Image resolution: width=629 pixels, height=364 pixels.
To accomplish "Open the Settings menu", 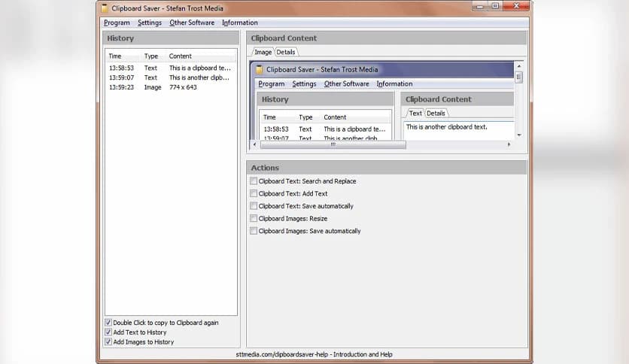I will pyautogui.click(x=150, y=23).
